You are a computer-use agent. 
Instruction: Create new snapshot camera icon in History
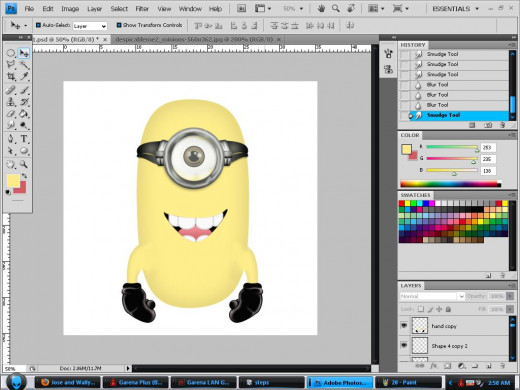click(x=488, y=125)
